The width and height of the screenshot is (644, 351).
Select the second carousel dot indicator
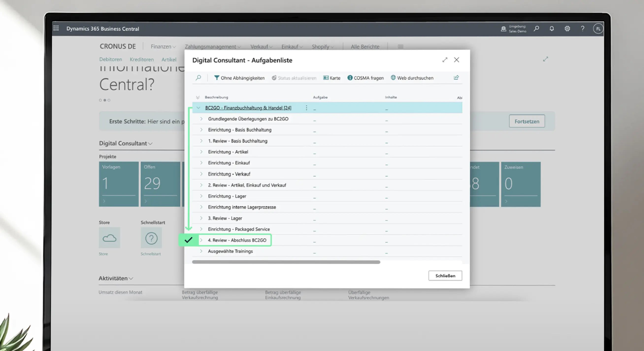pyautogui.click(x=105, y=100)
